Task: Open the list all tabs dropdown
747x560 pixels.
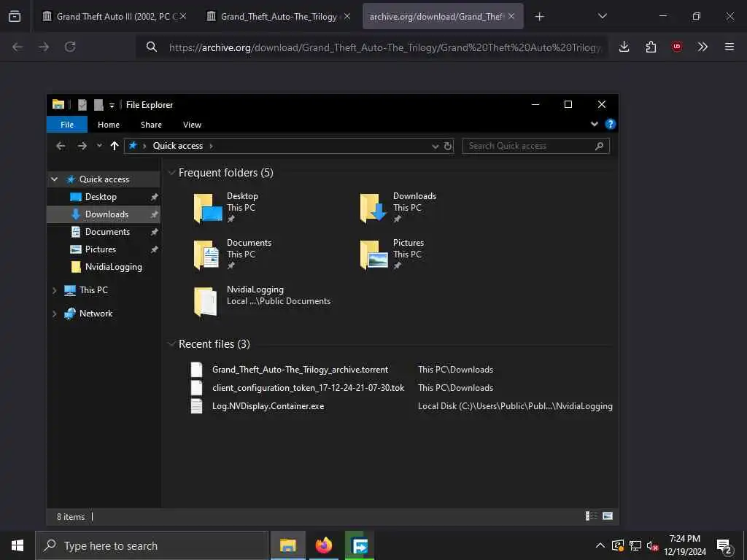Action: tap(602, 16)
